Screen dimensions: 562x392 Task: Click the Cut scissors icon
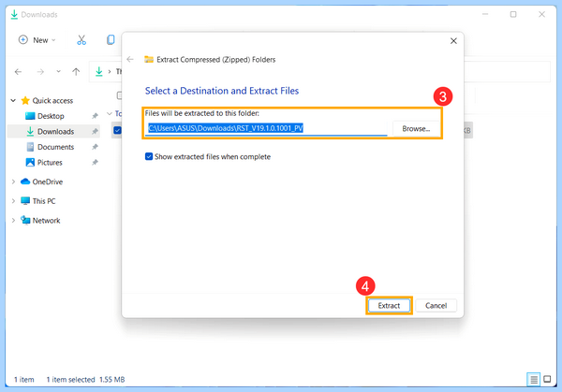pyautogui.click(x=81, y=39)
